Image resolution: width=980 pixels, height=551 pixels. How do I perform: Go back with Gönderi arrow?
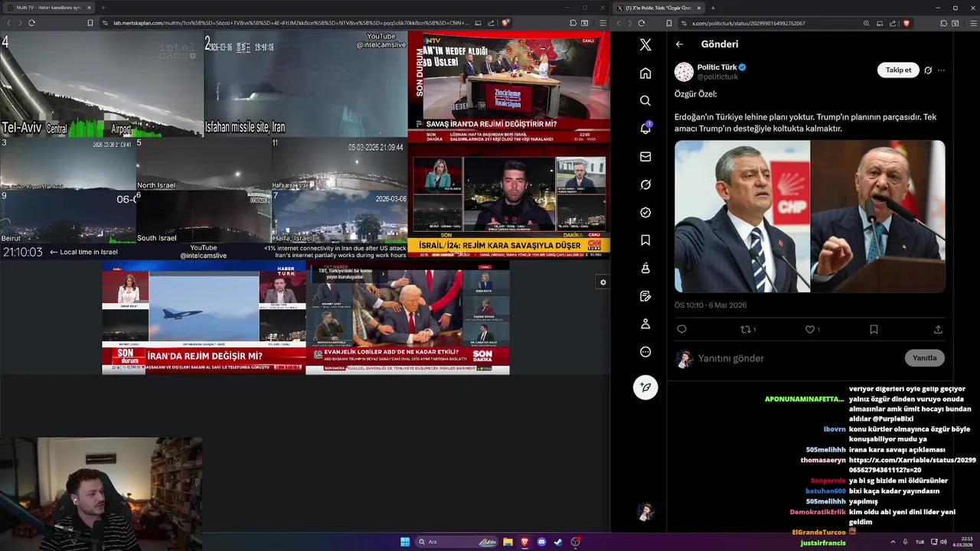coord(679,44)
